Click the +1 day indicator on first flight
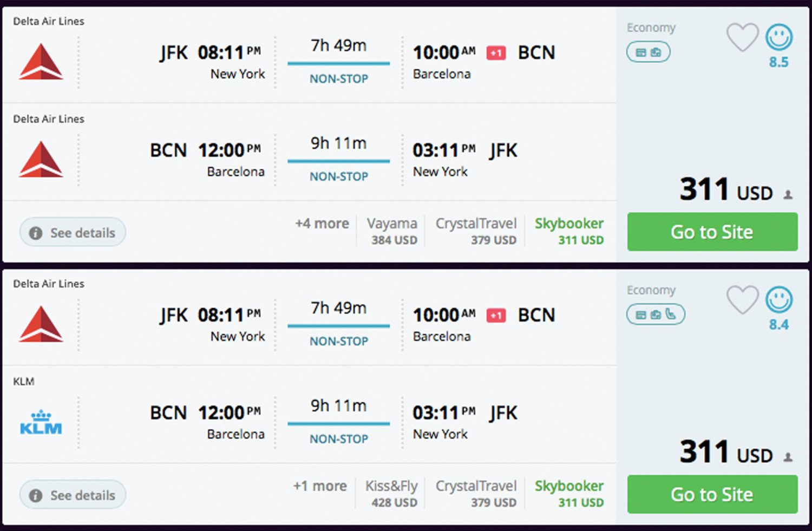The width and height of the screenshot is (812, 531). pos(496,53)
